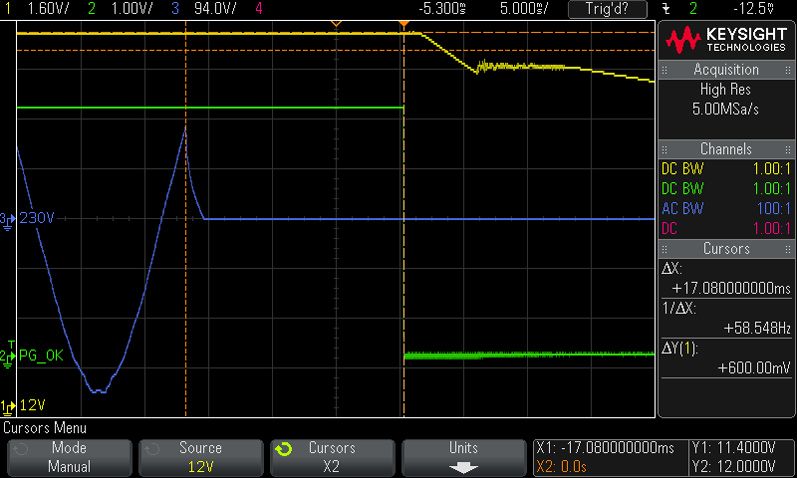Viewport: 797px width, 478px height.
Task: Select the Cursors X2 softkey
Action: pos(332,457)
